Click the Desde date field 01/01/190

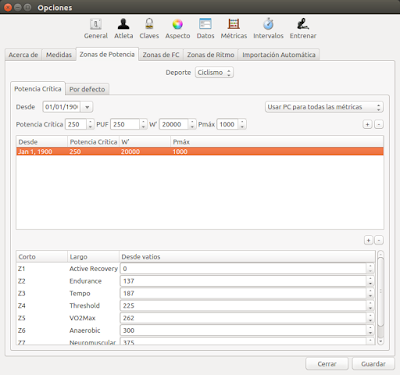click(62, 107)
